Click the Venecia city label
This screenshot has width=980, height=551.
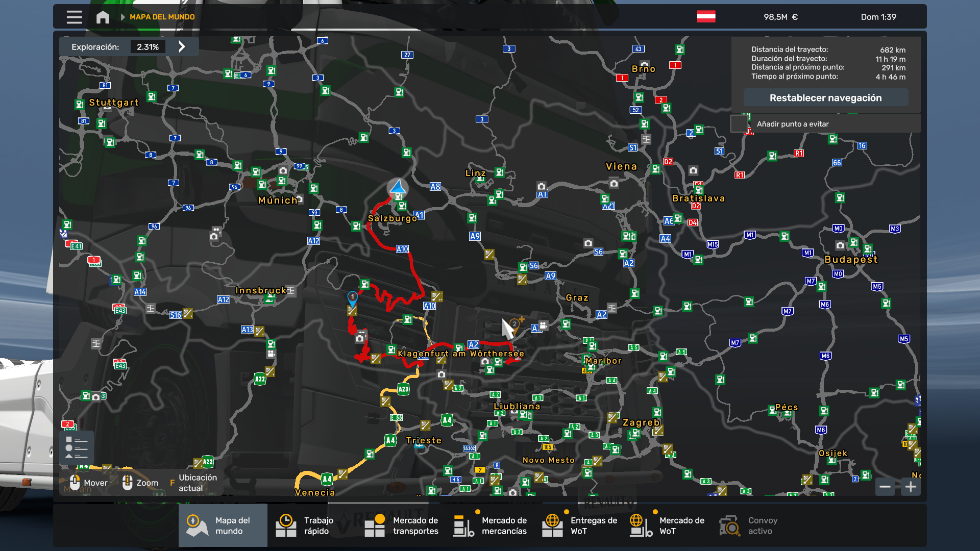tap(315, 492)
